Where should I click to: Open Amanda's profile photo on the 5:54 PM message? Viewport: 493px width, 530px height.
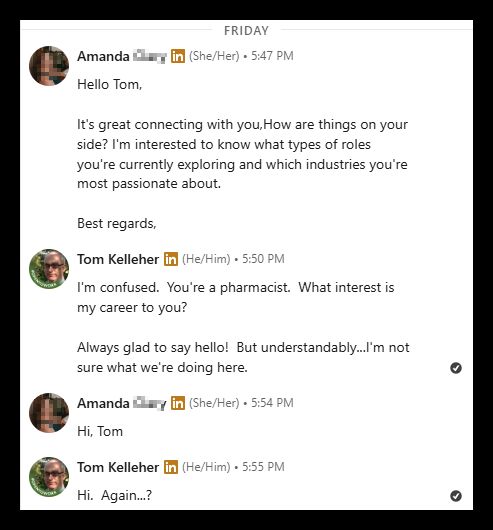49,412
